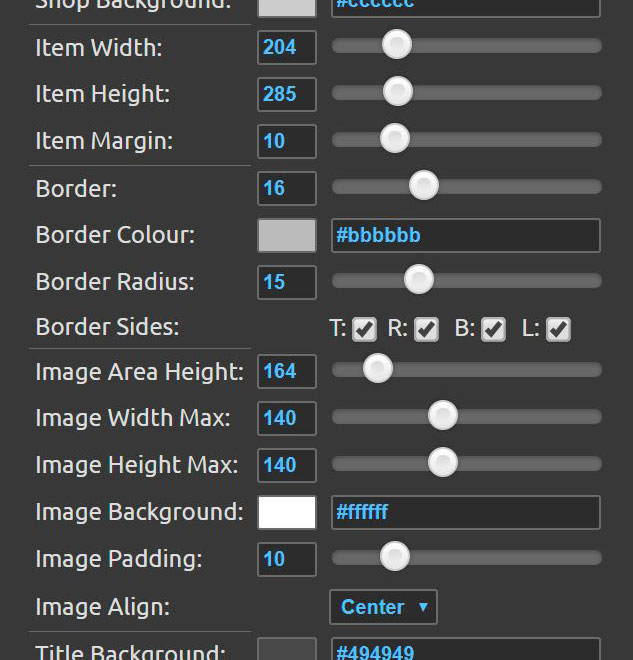Toggle the left border side checkbox

[558, 328]
